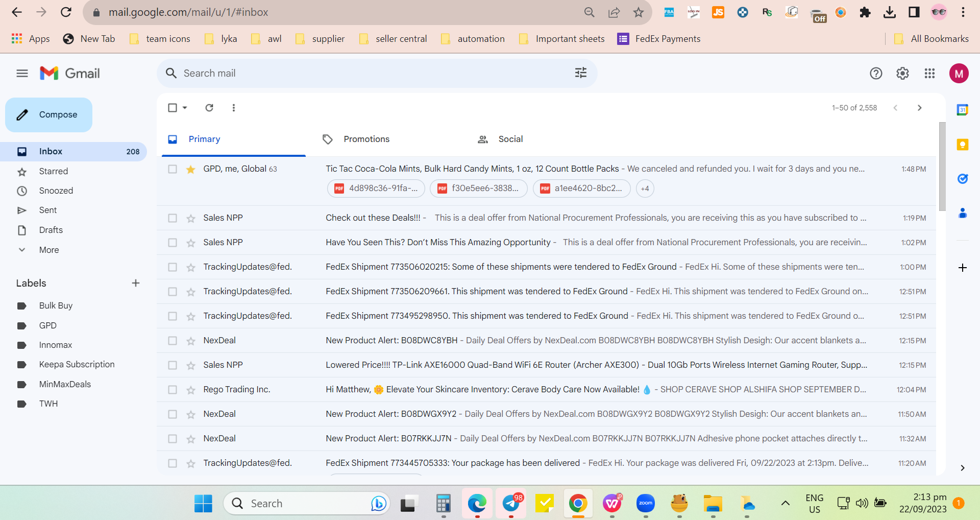The width and height of the screenshot is (980, 520).
Task: Open File Explorer from the taskbar
Action: point(713,504)
